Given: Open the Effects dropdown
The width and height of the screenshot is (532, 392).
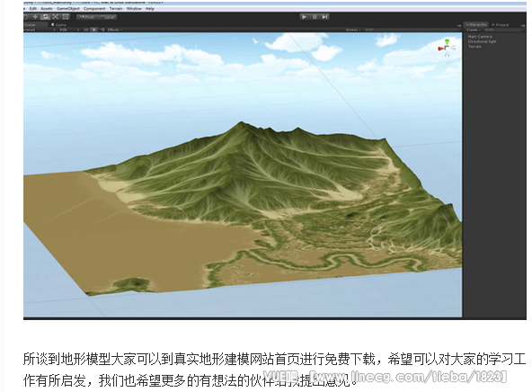Looking at the screenshot, I should coord(115,30).
